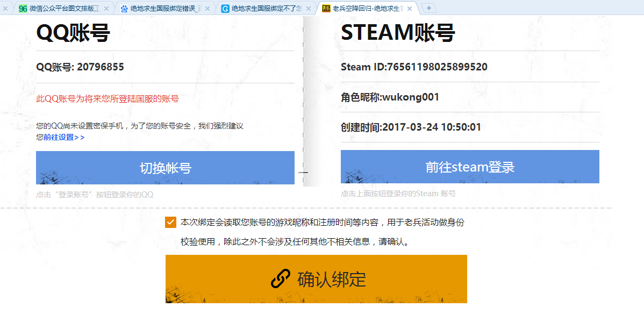Switch to the 绝地求生国服绑定错误 tab
This screenshot has width=644, height=336.
[x=166, y=8]
